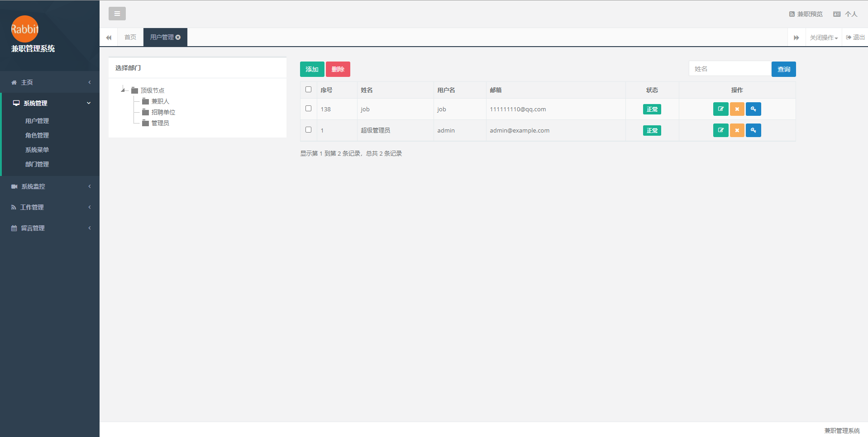This screenshot has width=868, height=437.
Task: Focus the 姓名 search input field
Action: pos(730,69)
